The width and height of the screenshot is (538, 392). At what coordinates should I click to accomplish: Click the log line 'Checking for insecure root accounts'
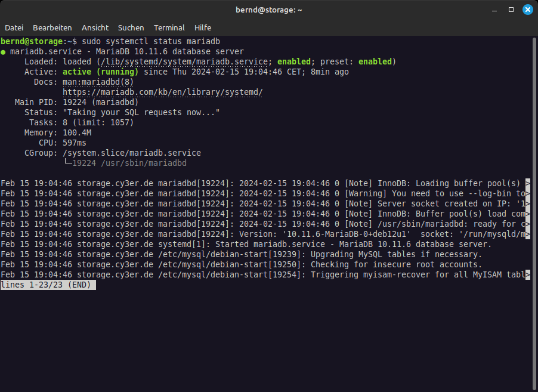(x=241, y=265)
